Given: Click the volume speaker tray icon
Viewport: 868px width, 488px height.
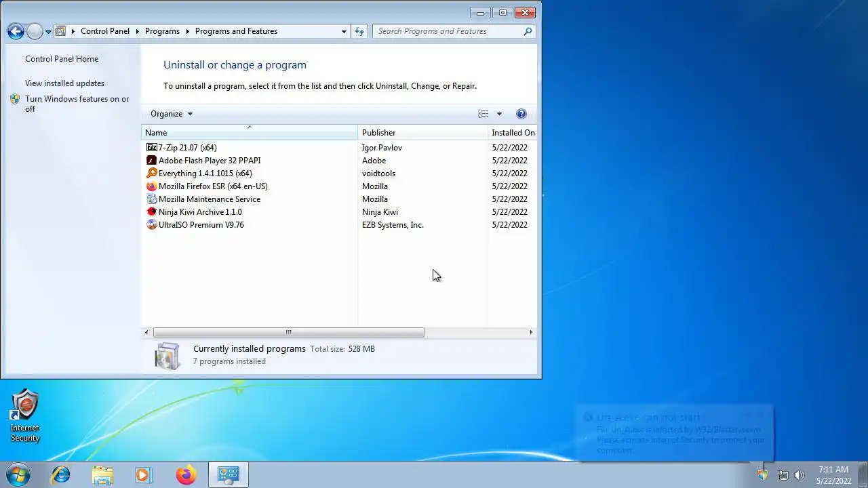Looking at the screenshot, I should click(800, 475).
